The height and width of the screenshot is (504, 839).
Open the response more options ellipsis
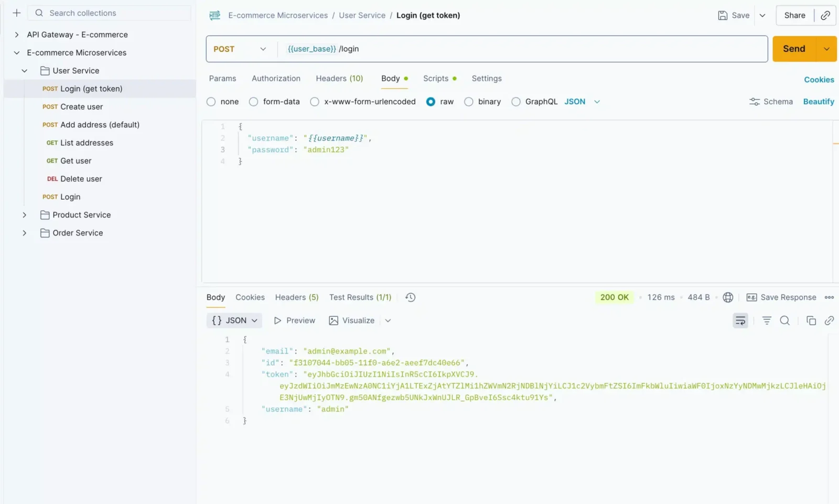coord(829,297)
